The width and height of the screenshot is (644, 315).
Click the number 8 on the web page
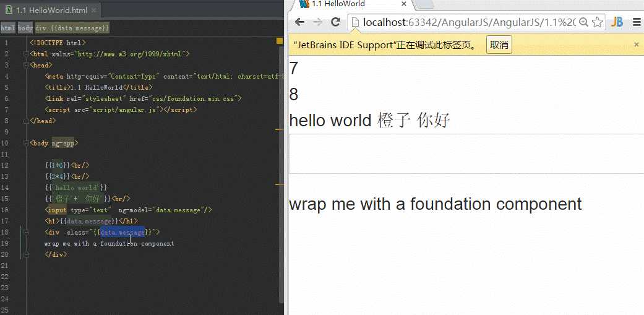293,95
